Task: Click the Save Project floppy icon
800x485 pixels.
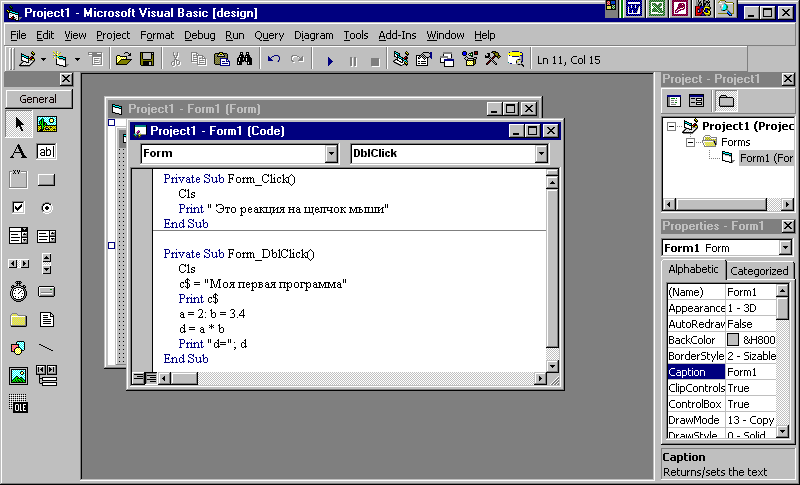Action: [x=147, y=60]
